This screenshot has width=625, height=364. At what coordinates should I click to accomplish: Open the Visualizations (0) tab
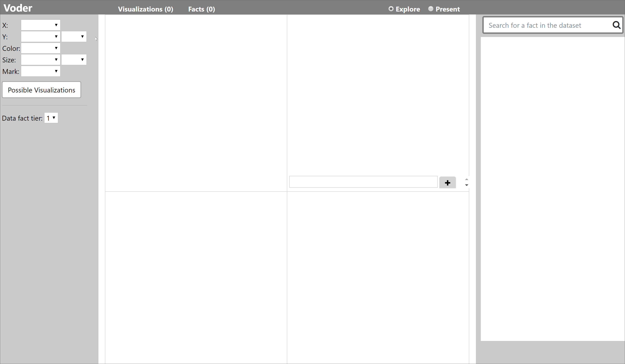point(146,9)
